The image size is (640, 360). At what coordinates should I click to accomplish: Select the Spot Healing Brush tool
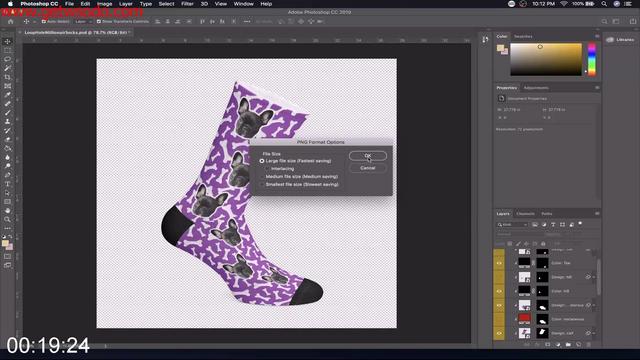click(7, 104)
